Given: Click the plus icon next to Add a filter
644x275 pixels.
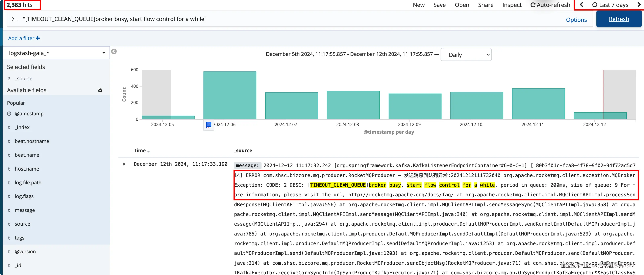Looking at the screenshot, I should [38, 38].
